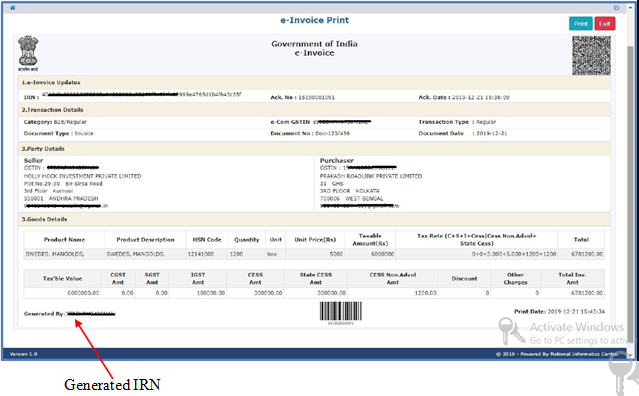Click the Discount column header
The width and height of the screenshot is (639, 396).
click(464, 279)
